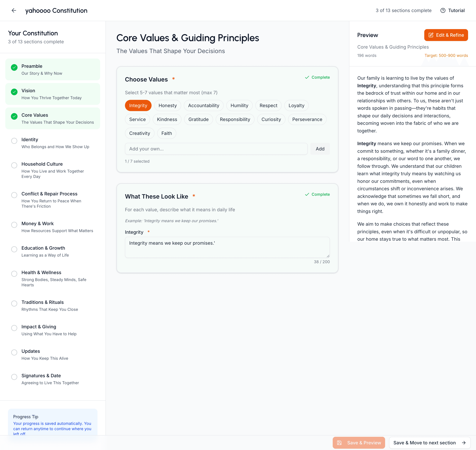476x450 pixels.
Task: Select the Curiosity value chip
Action: tap(271, 119)
